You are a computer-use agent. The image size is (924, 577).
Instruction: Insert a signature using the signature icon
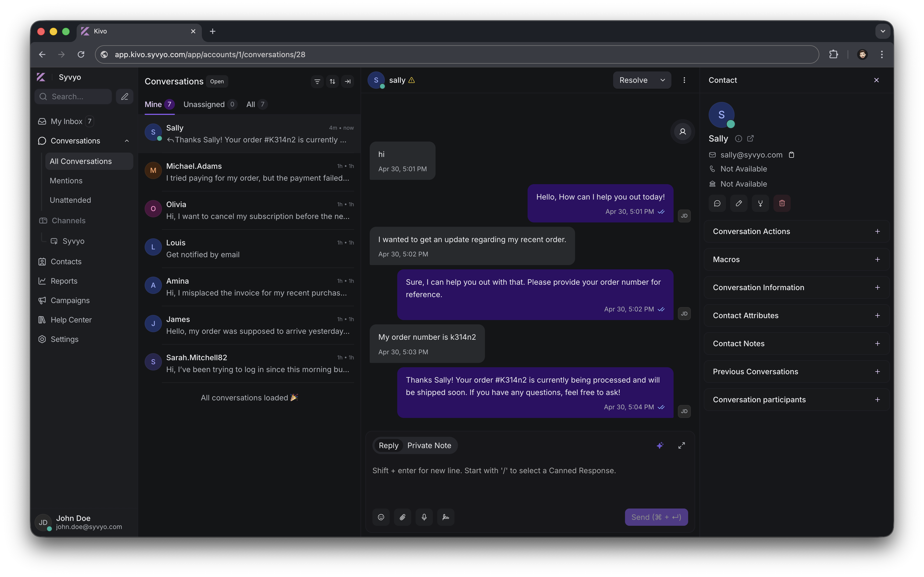pos(446,517)
